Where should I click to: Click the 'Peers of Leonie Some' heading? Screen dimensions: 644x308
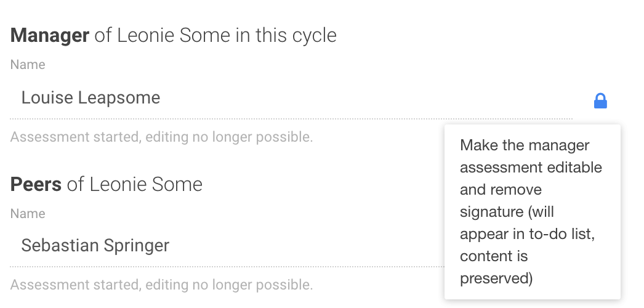pos(107,184)
